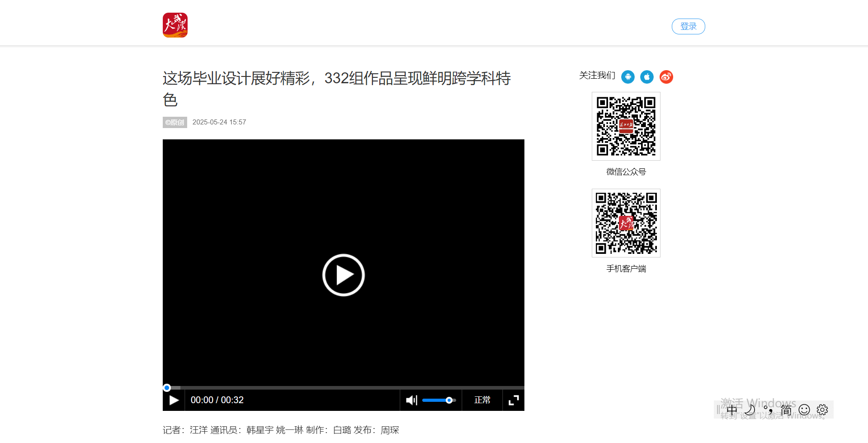Click the reporter credits line 记者：汪洋
The image size is (868, 443).
pos(281,430)
